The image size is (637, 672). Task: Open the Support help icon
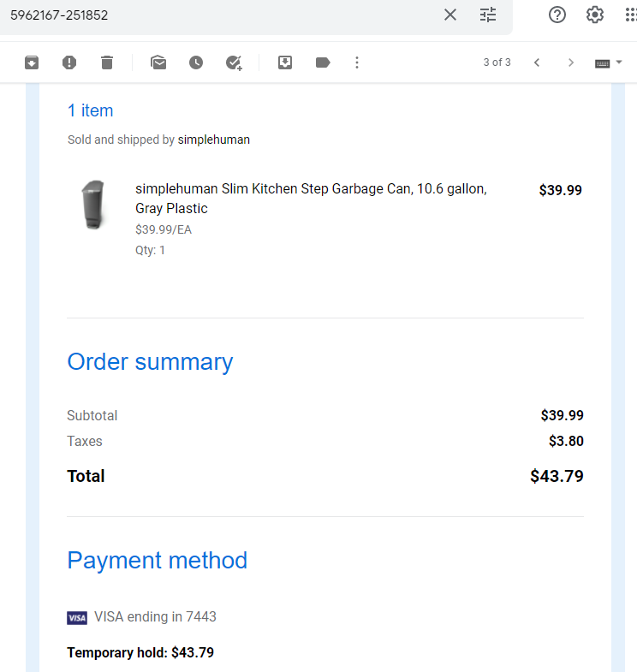[557, 15]
